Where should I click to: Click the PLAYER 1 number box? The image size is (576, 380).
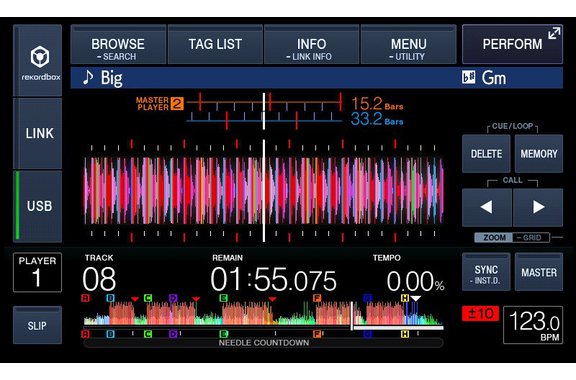pyautogui.click(x=37, y=272)
